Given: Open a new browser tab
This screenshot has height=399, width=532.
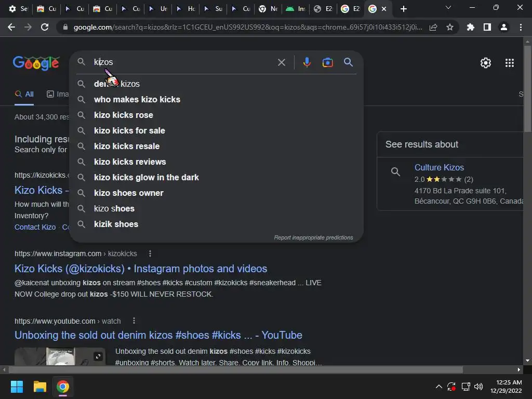Looking at the screenshot, I should (403, 9).
